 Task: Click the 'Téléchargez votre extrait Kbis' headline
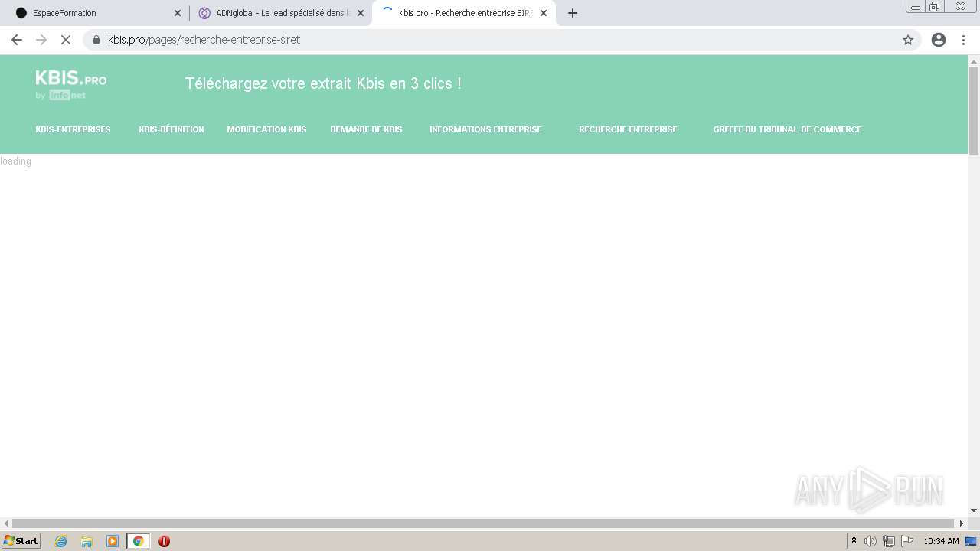point(323,83)
